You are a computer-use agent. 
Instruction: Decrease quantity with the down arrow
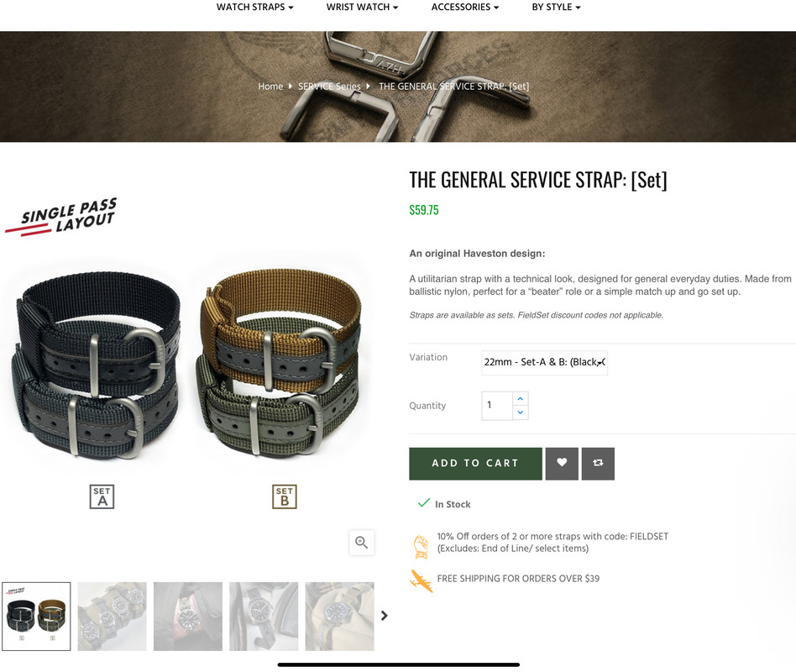521,412
